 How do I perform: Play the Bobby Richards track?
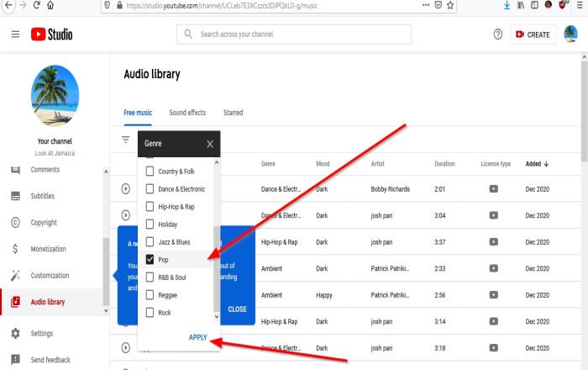(126, 188)
